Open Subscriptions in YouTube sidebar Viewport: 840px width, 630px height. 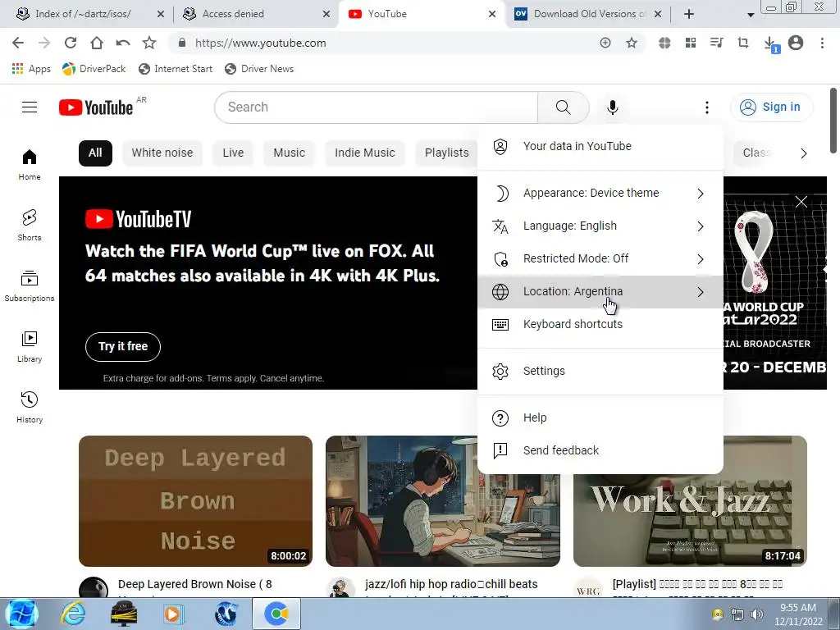coord(30,286)
